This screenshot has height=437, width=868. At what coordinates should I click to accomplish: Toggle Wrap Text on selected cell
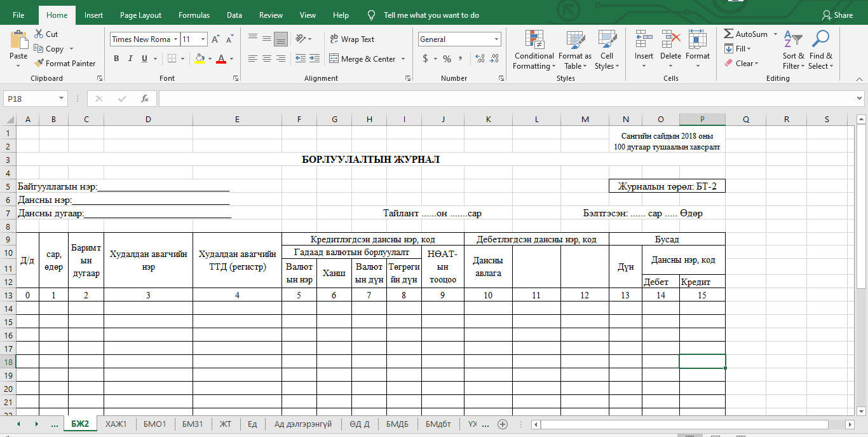[353, 39]
